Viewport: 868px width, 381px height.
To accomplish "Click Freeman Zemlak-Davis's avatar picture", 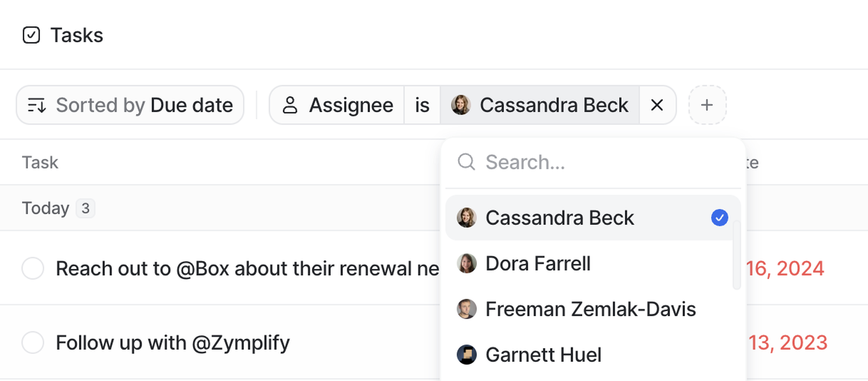I will point(467,309).
